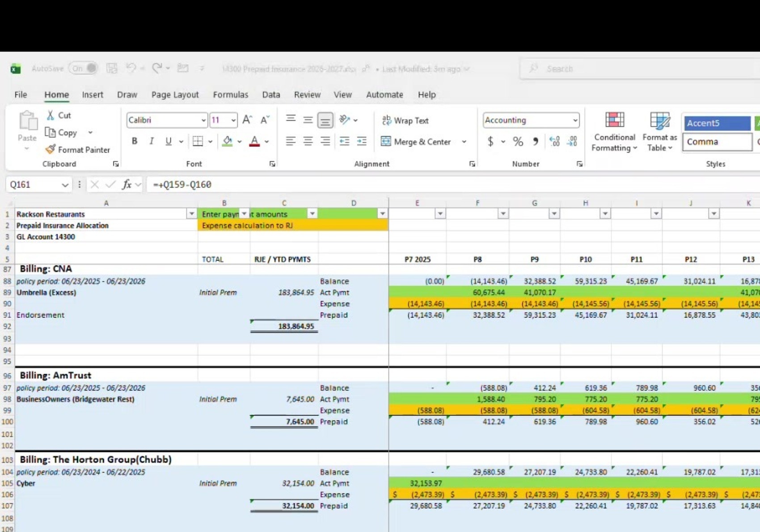
Task: Click Middle Align icon
Action: click(308, 119)
